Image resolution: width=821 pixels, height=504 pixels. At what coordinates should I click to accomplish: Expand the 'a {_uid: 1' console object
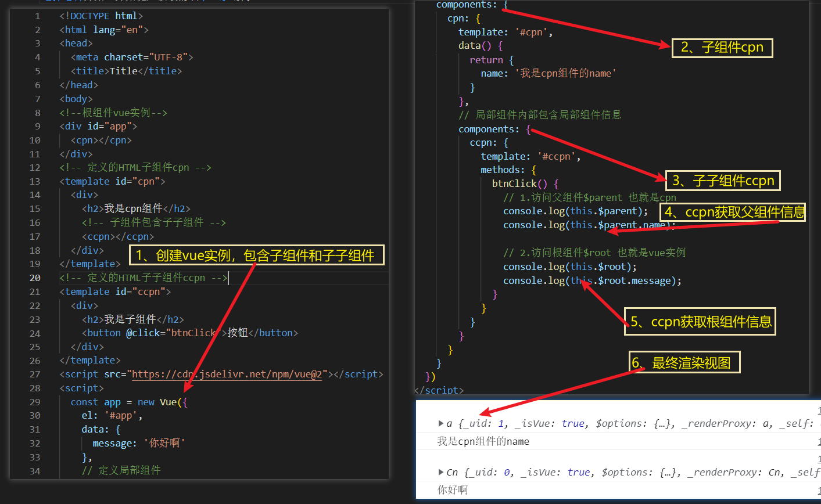pyautogui.click(x=441, y=423)
